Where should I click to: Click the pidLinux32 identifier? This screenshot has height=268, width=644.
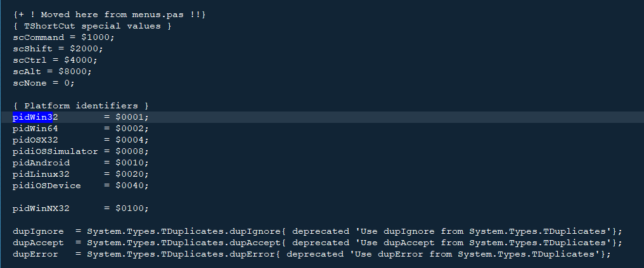coord(41,174)
